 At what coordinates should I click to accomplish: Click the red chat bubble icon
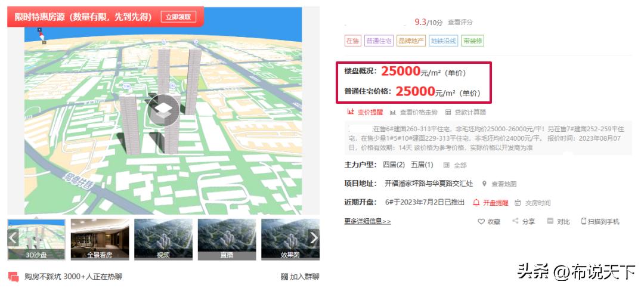(x=14, y=277)
